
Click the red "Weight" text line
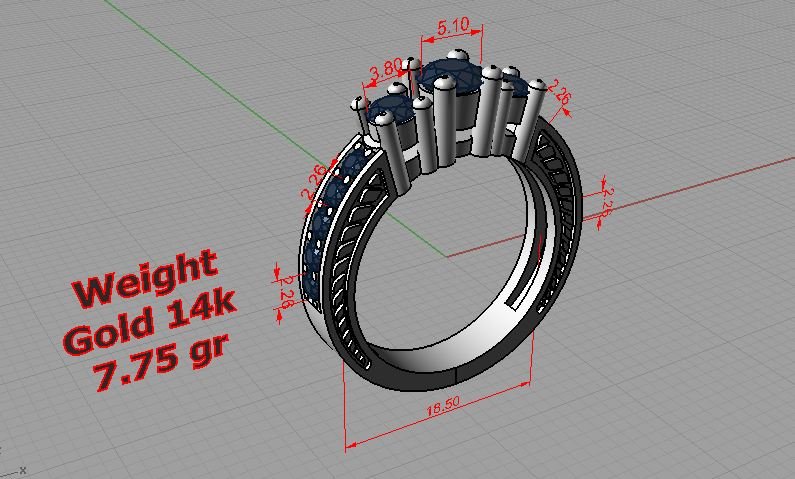pyautogui.click(x=146, y=285)
